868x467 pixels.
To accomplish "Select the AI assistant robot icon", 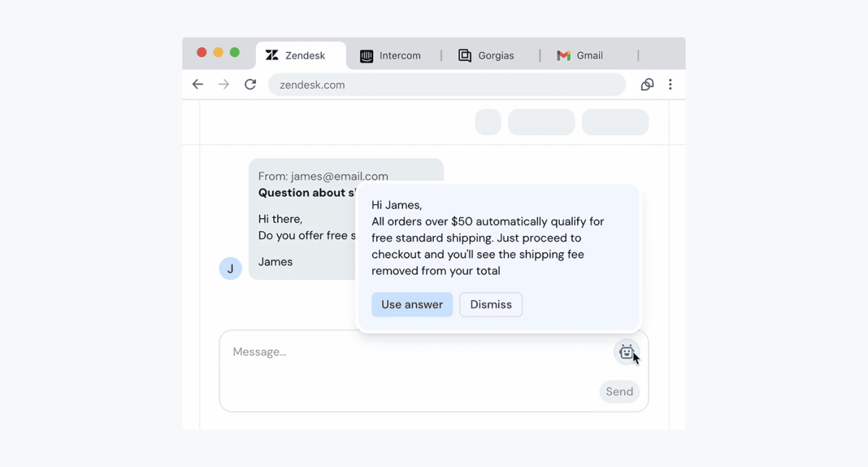I will [x=626, y=351].
